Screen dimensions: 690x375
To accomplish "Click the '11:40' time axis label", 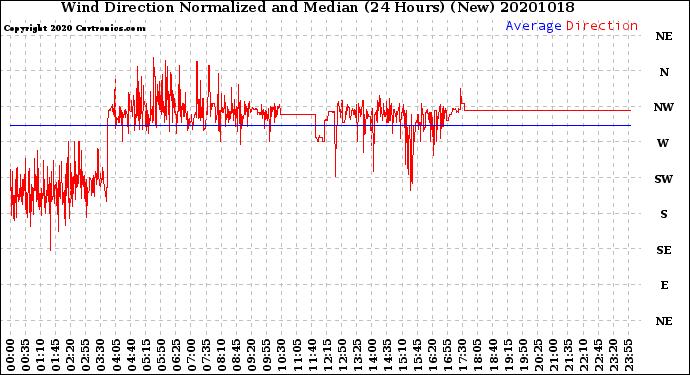I will [x=312, y=355].
